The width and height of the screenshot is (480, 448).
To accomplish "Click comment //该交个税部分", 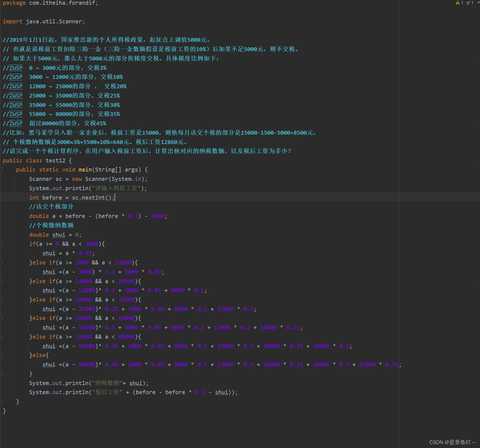I will tap(51, 207).
